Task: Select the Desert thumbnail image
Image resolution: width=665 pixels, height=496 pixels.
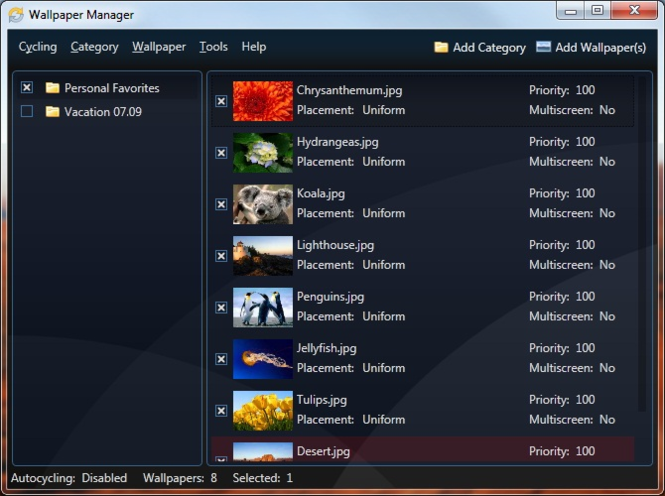Action: click(x=263, y=452)
